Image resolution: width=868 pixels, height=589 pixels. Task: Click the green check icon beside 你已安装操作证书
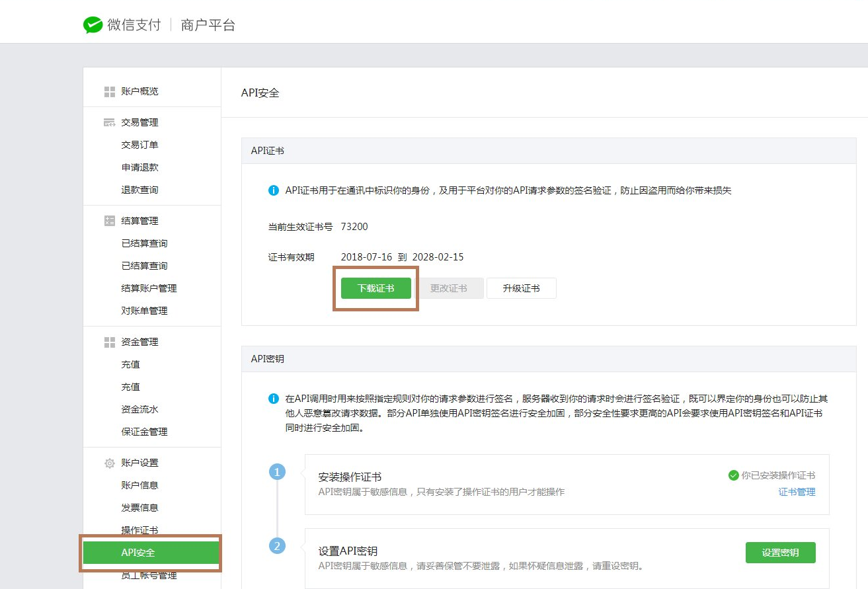point(733,475)
